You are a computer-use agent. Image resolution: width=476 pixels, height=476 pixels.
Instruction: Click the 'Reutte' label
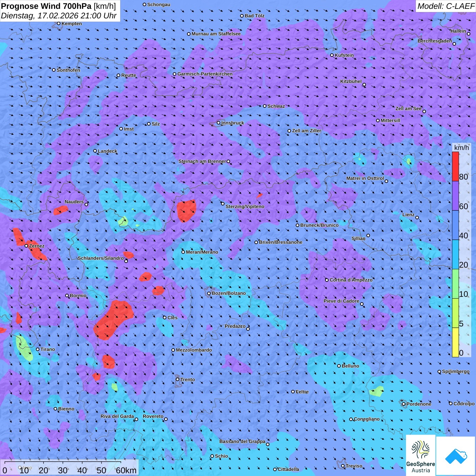(x=129, y=75)
